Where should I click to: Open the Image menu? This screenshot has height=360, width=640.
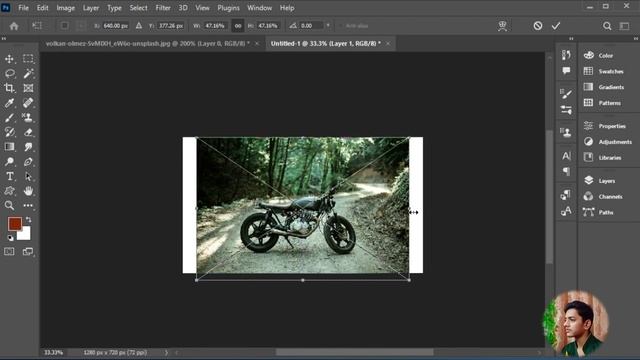(65, 8)
